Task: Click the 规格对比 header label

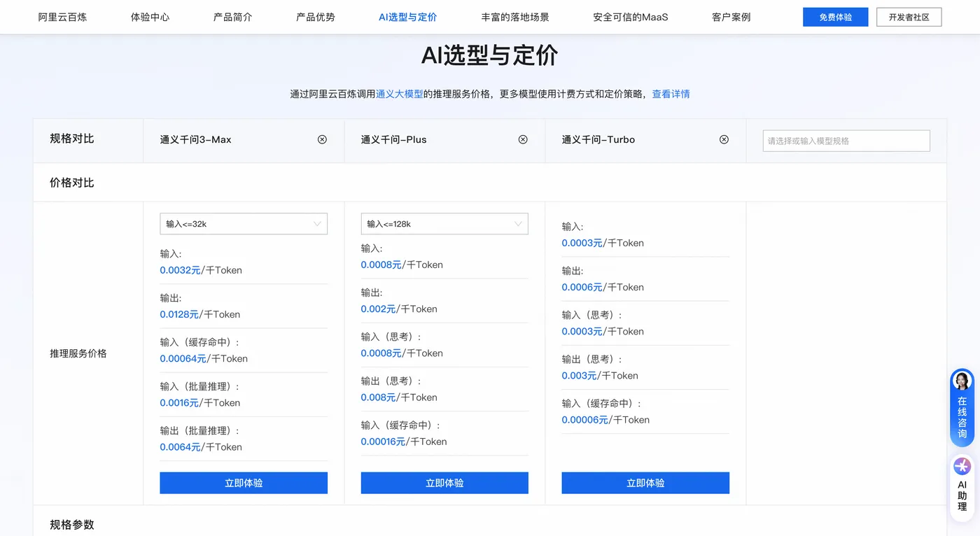Action: click(x=71, y=139)
